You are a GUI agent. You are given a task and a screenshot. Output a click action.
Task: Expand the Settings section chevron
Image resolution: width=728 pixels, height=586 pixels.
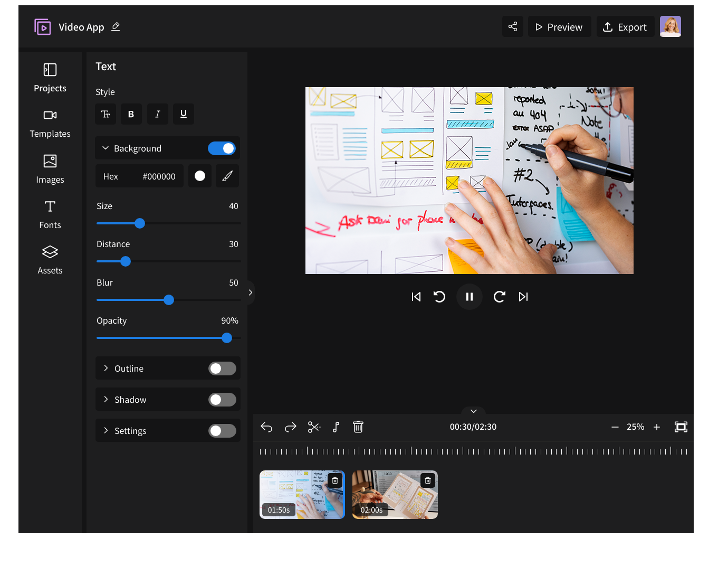click(106, 431)
